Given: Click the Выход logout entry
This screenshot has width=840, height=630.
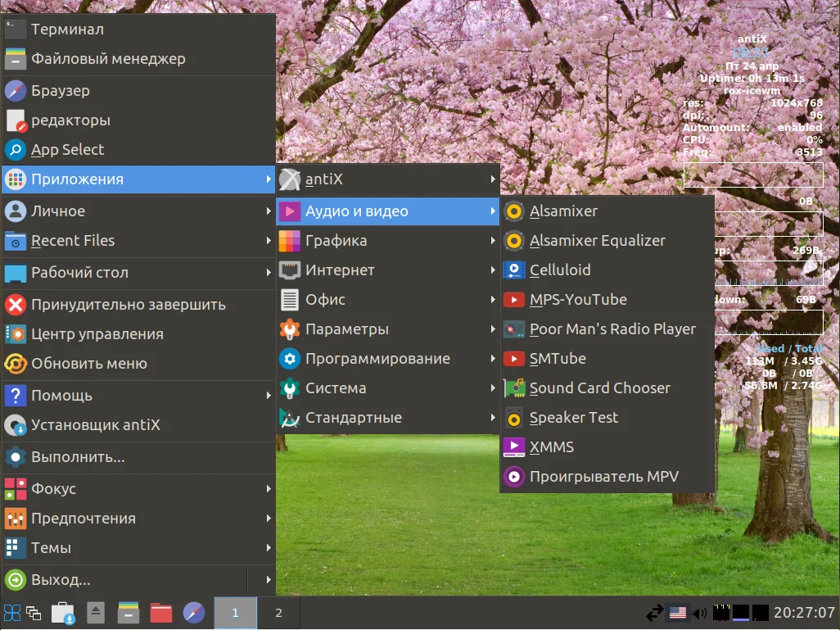Looking at the screenshot, I should pos(61,580).
